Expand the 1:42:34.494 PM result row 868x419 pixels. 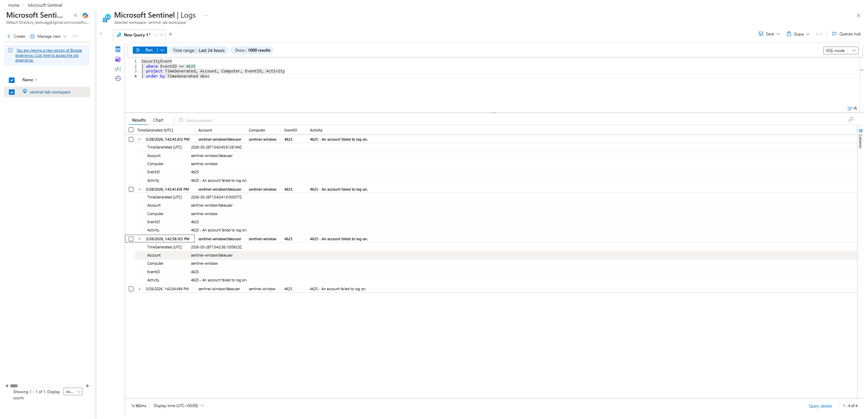(139, 289)
